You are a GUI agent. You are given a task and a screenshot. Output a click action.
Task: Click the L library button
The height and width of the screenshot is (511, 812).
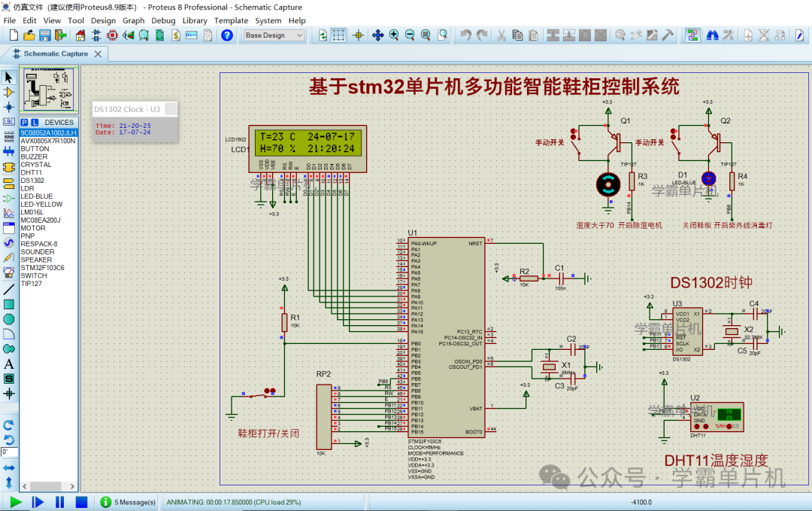[x=35, y=123]
